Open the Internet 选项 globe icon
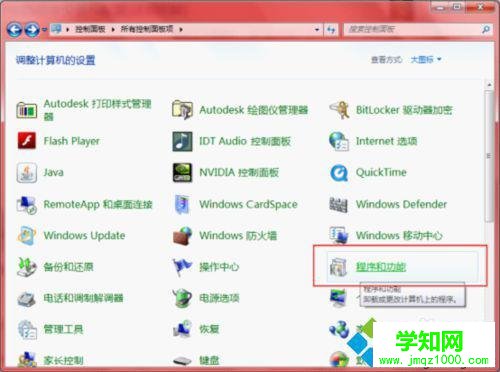 (339, 141)
